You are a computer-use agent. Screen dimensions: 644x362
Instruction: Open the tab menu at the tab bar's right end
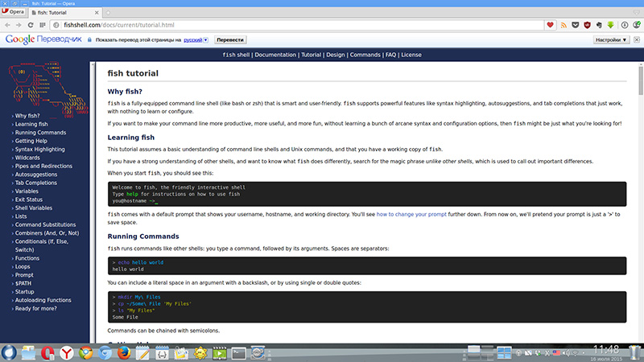[637, 13]
